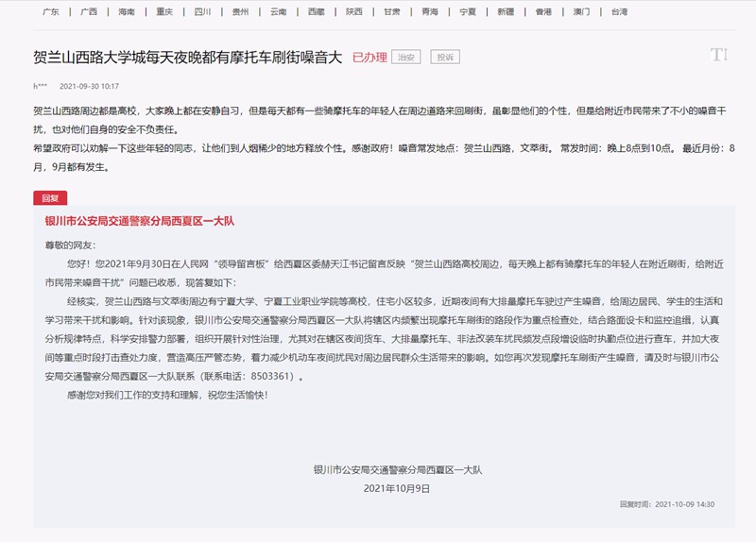
Task: Open the 青海 region link
Action: pyautogui.click(x=430, y=12)
